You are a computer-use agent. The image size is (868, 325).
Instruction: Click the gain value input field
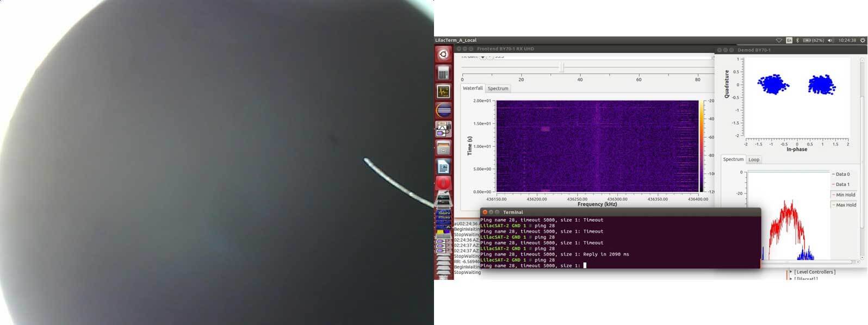(603, 57)
